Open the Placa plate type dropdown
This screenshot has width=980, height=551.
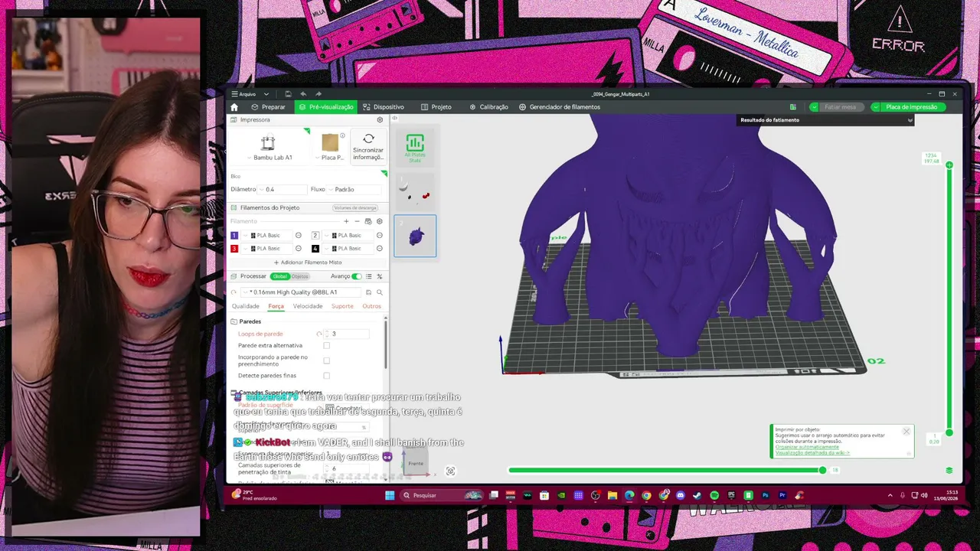331,158
